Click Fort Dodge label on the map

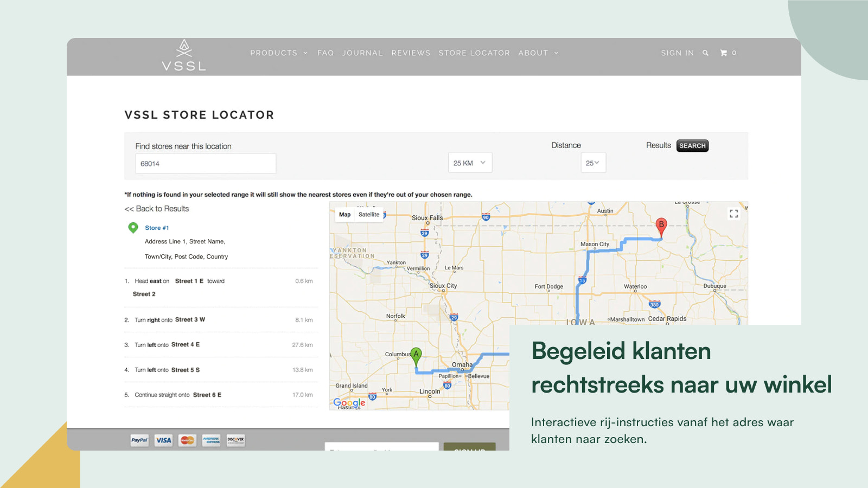tap(548, 287)
